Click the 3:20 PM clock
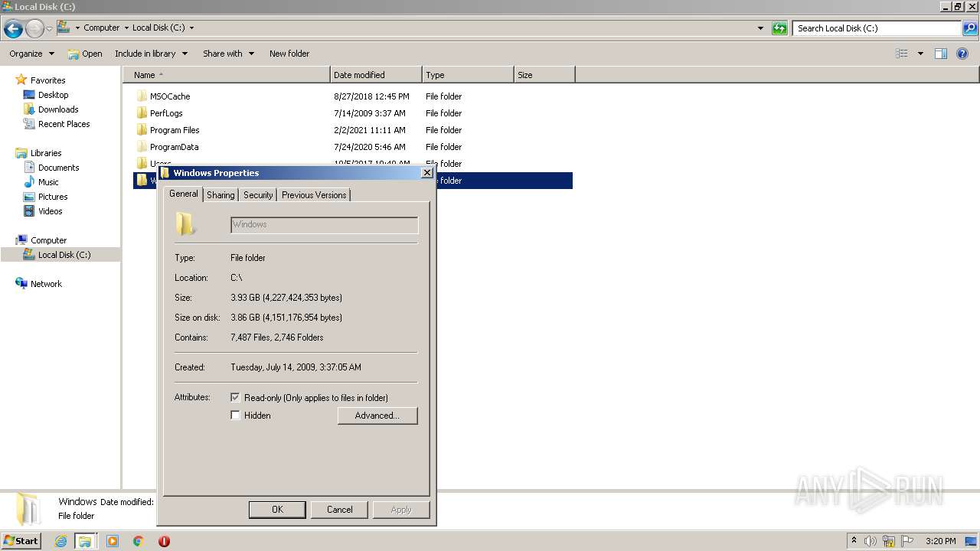The width and height of the screenshot is (980, 551). point(941,541)
